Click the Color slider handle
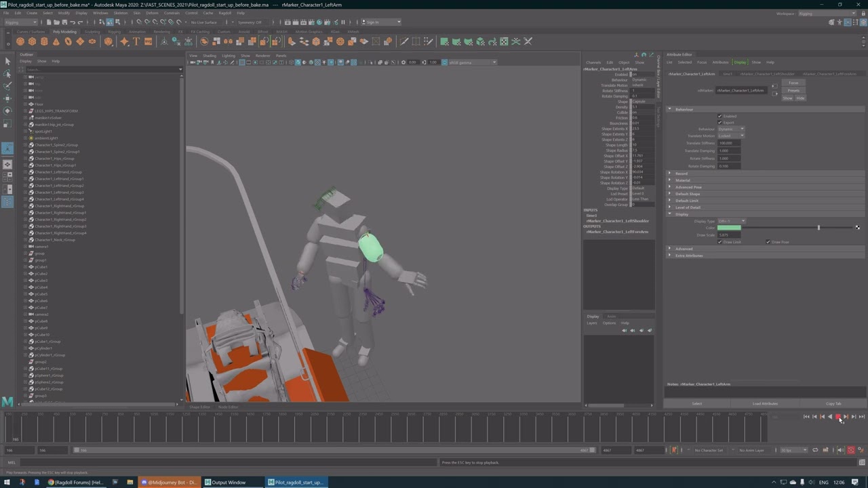Screen dimensions: 868x488 pyautogui.click(x=818, y=228)
